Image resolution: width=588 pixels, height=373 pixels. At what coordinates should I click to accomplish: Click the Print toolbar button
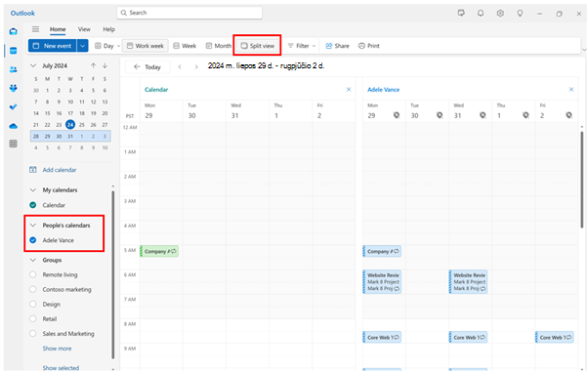click(368, 46)
